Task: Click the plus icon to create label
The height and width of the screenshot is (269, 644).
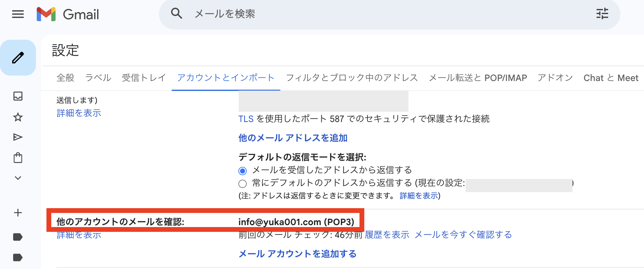Action: click(x=18, y=213)
